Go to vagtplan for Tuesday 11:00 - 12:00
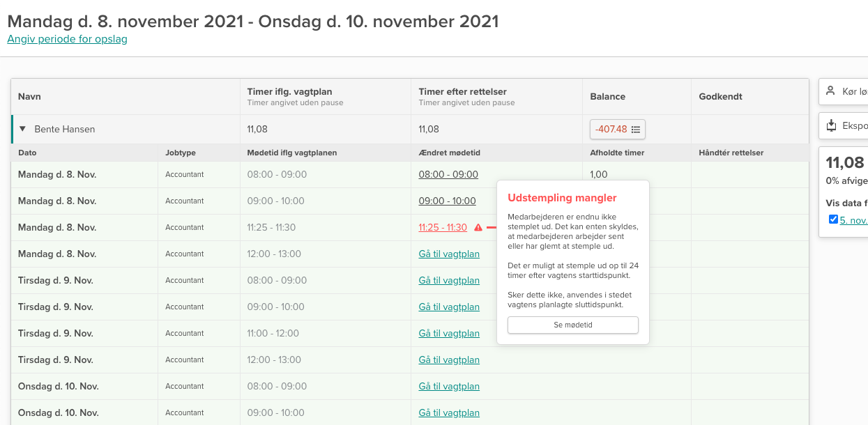The width and height of the screenshot is (868, 425). [449, 334]
